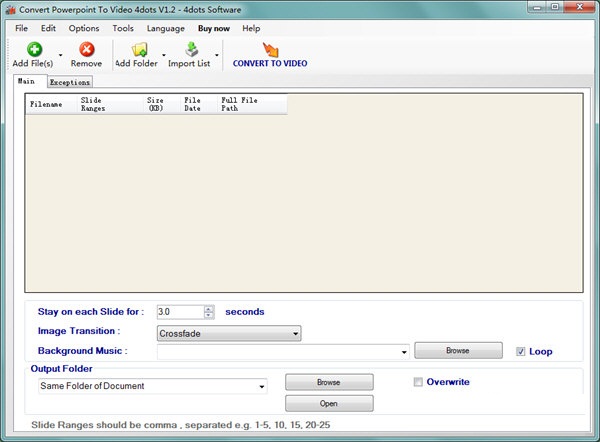600x442 pixels.
Task: Close the application window
Action: 580,7
